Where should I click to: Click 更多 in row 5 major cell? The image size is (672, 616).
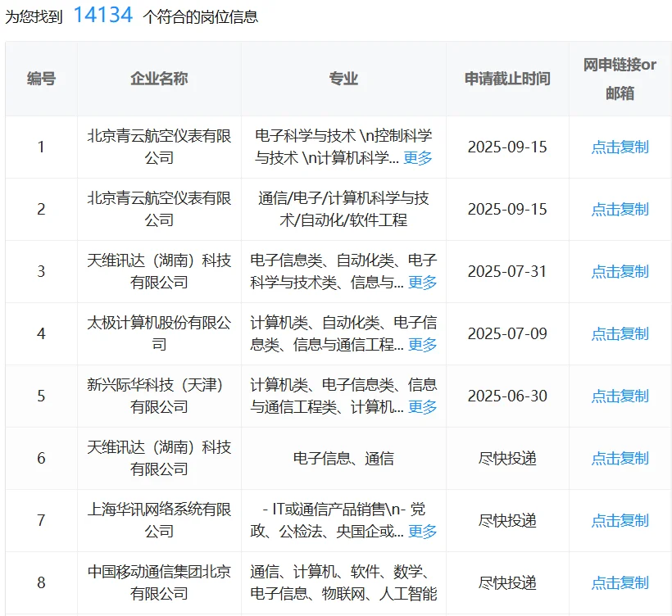[x=423, y=406]
